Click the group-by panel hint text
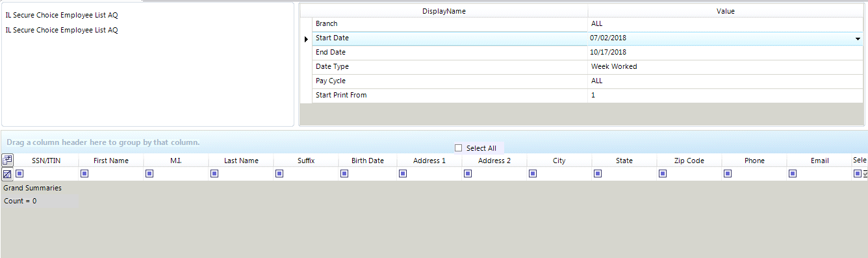 tap(103, 142)
